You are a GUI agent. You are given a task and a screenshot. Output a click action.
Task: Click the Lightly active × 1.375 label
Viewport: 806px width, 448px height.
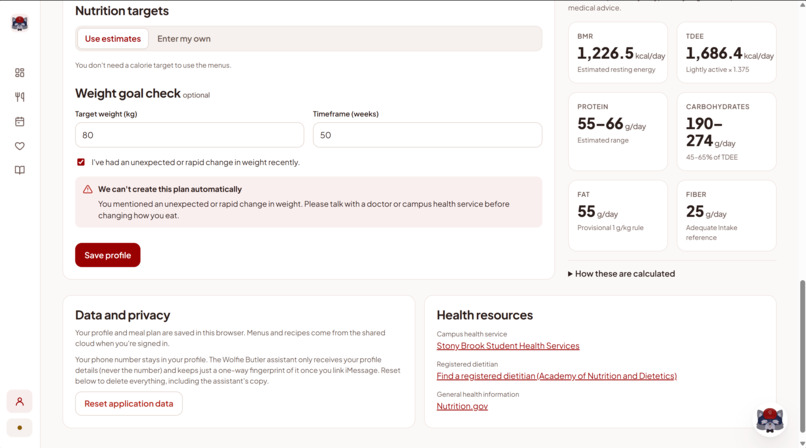(x=717, y=69)
